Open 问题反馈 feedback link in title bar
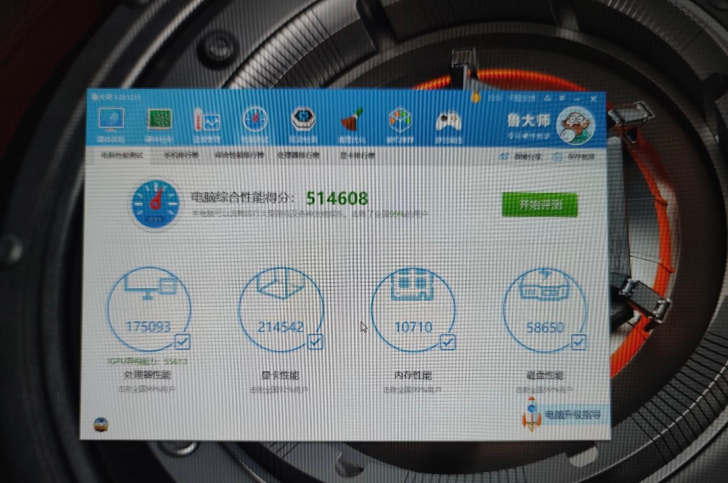Image resolution: width=728 pixels, height=483 pixels. click(521, 98)
